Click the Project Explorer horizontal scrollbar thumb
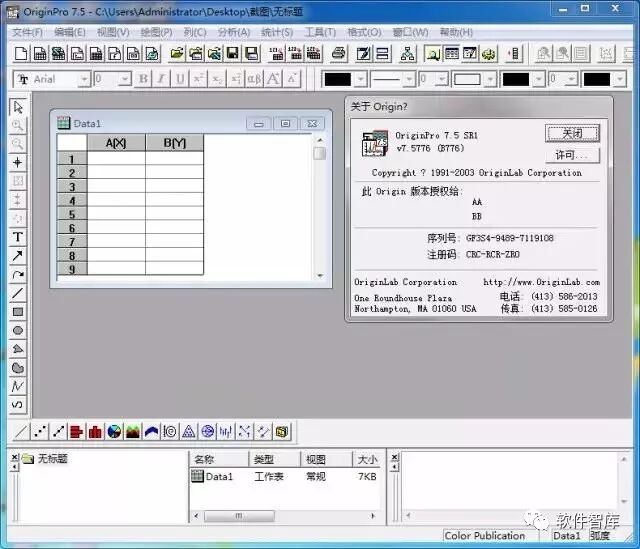This screenshot has width=640, height=549. pyautogui.click(x=239, y=516)
